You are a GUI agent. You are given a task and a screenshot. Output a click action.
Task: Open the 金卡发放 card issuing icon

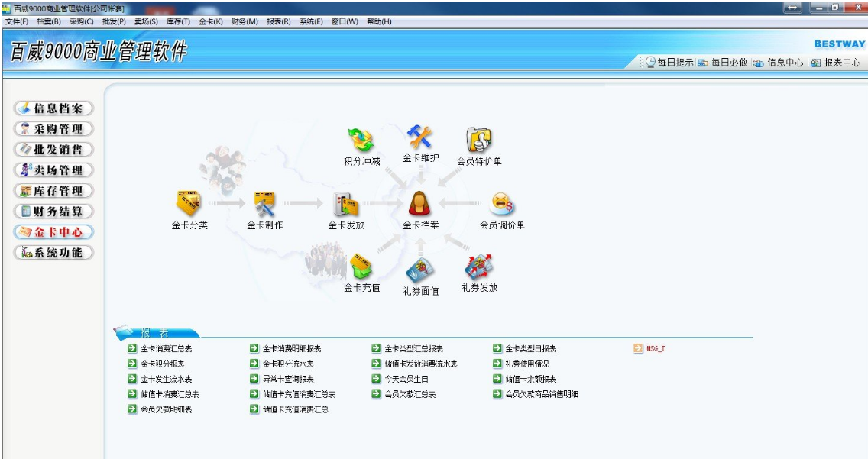pyautogui.click(x=346, y=204)
